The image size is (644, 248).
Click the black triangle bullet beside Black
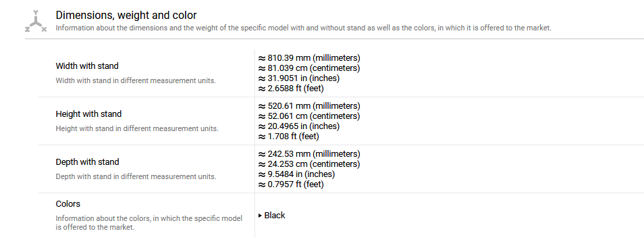point(261,216)
